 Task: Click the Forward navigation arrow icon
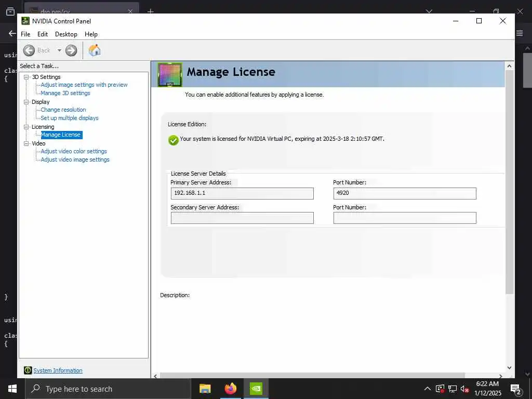71,50
